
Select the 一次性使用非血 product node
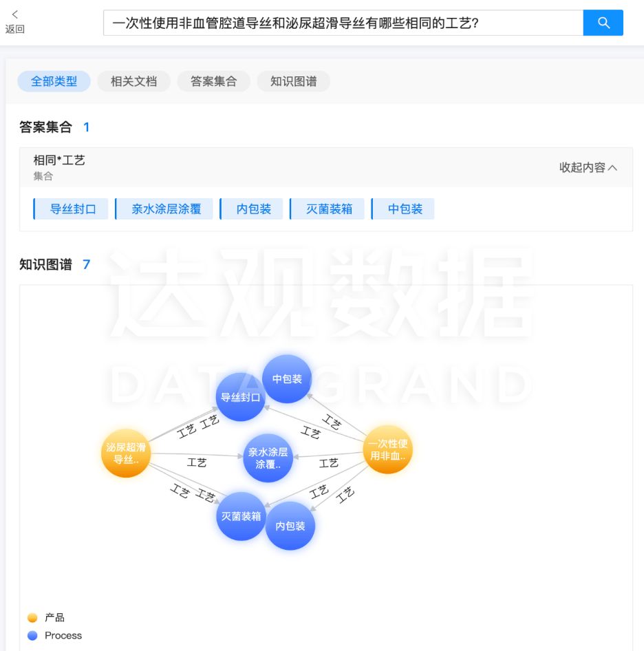[387, 449]
